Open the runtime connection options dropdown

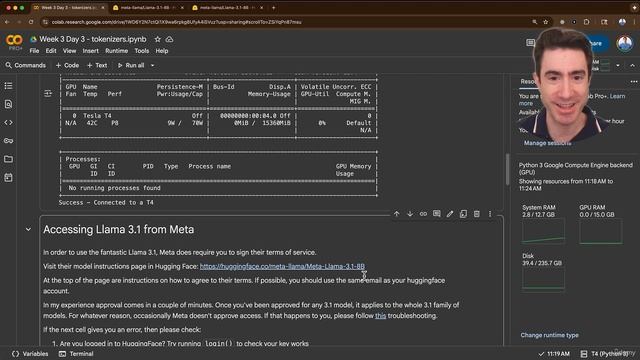(x=618, y=65)
